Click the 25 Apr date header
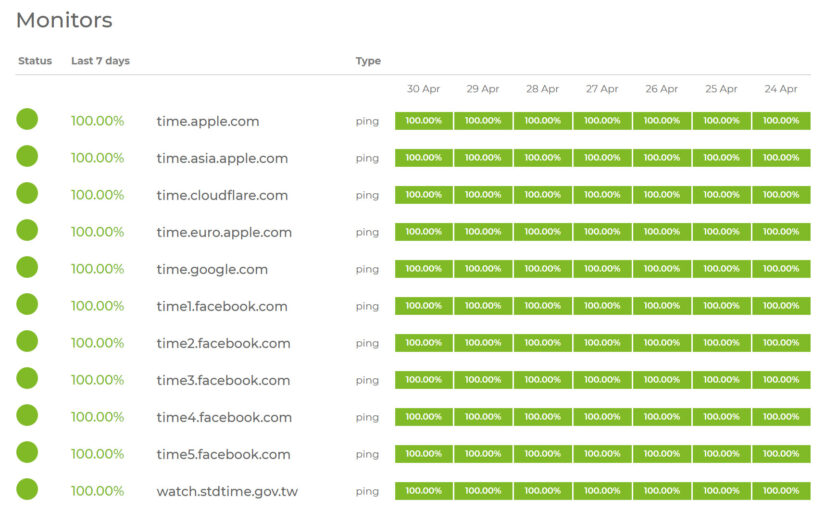The height and width of the screenshot is (510, 825). coord(721,89)
